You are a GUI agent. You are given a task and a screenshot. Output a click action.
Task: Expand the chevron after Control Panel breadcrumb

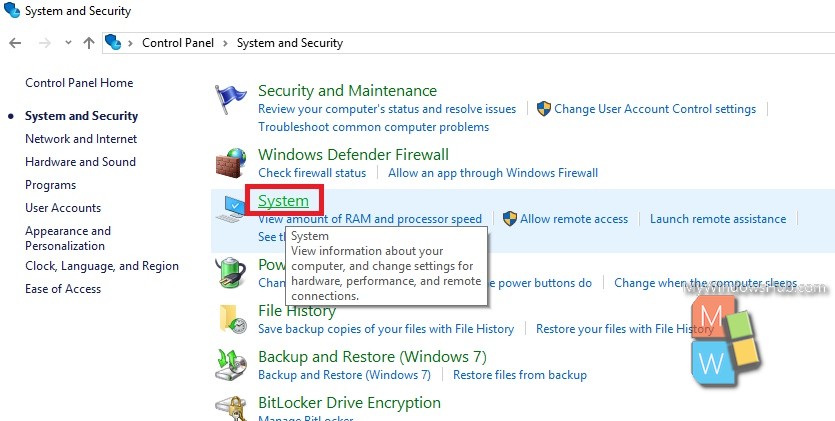225,43
